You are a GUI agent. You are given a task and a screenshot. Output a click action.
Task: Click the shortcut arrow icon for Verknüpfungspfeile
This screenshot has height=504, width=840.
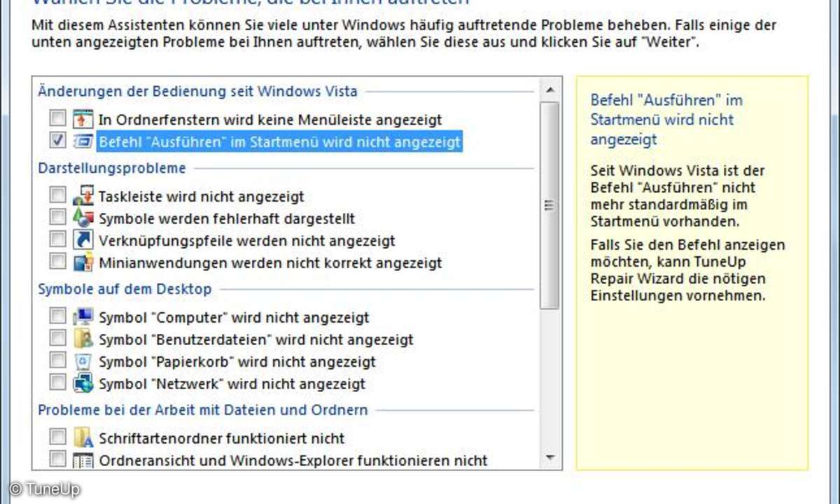point(83,240)
